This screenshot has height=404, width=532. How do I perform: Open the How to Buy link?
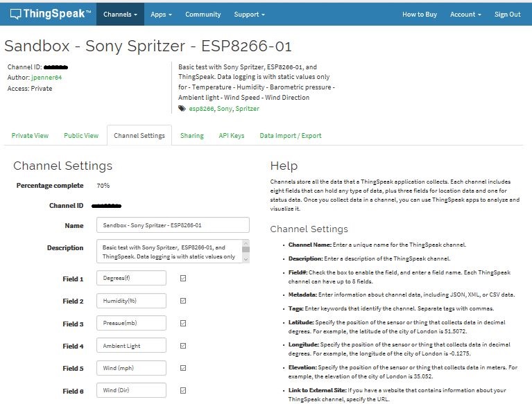(420, 15)
